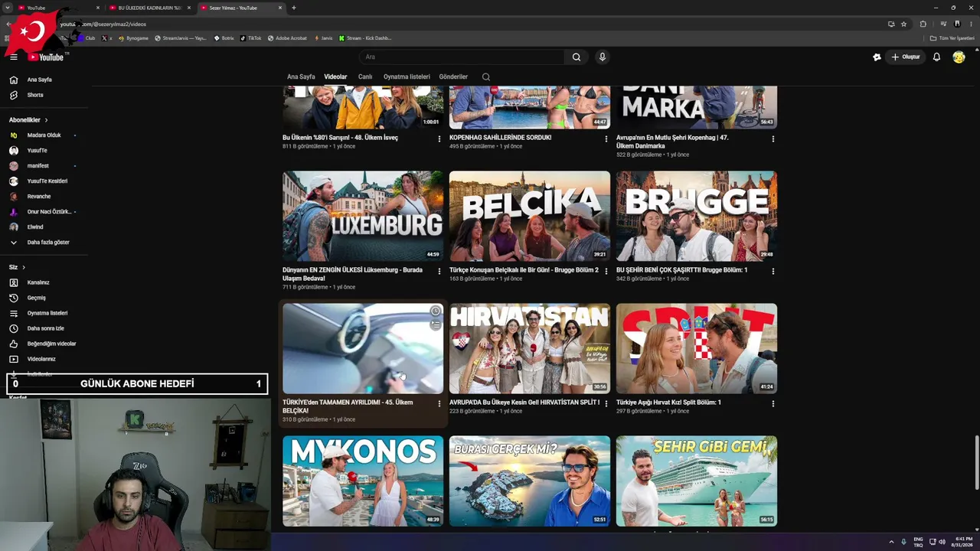This screenshot has width=980, height=551.
Task: Open the notifications bell
Action: click(x=936, y=57)
